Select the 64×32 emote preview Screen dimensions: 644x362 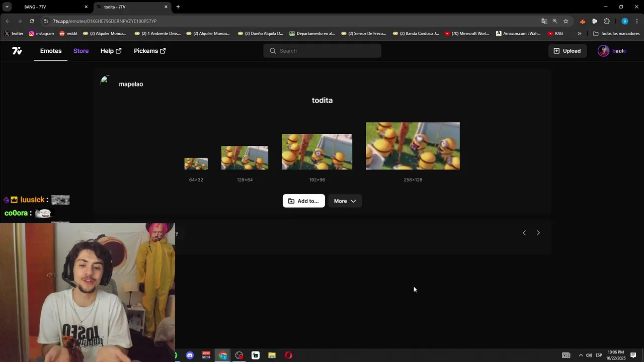point(196,164)
